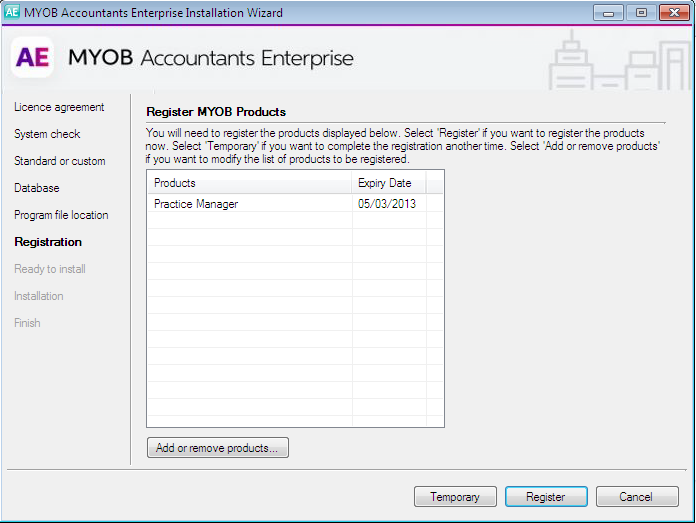Sort by Expiry Date column header

(388, 183)
